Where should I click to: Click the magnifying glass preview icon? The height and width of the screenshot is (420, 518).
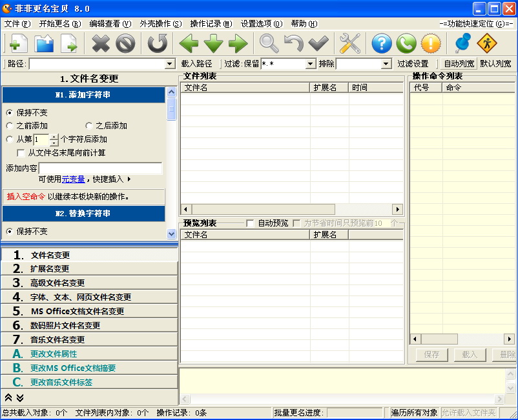[269, 43]
